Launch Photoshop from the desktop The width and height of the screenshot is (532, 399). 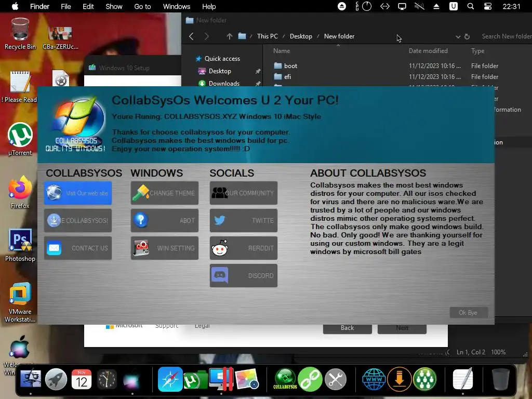click(x=20, y=245)
